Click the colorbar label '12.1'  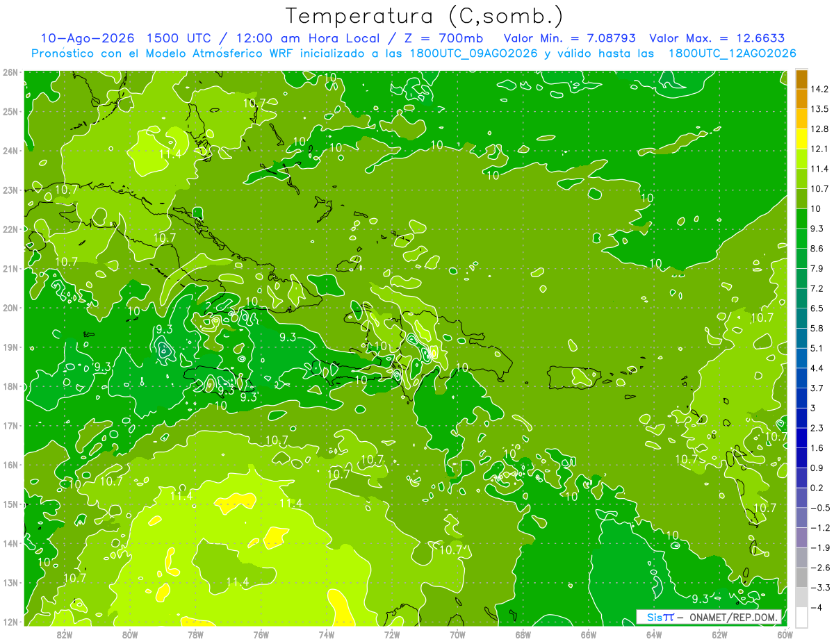click(x=820, y=149)
